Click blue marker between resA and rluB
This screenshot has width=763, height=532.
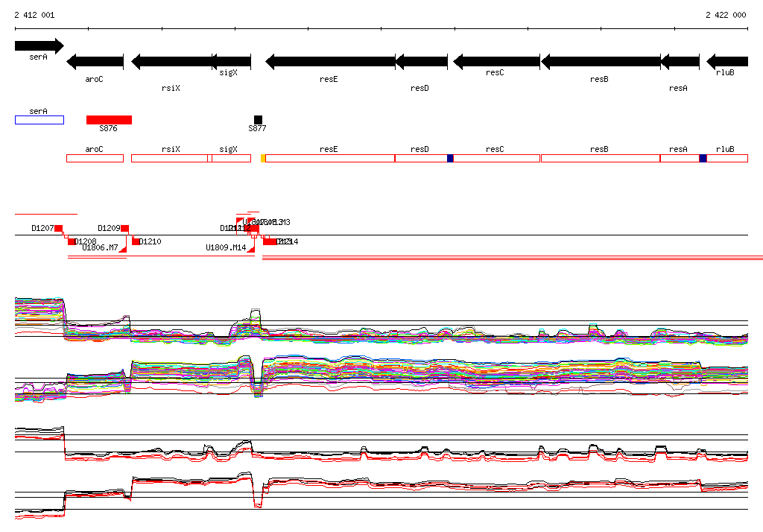(x=703, y=158)
